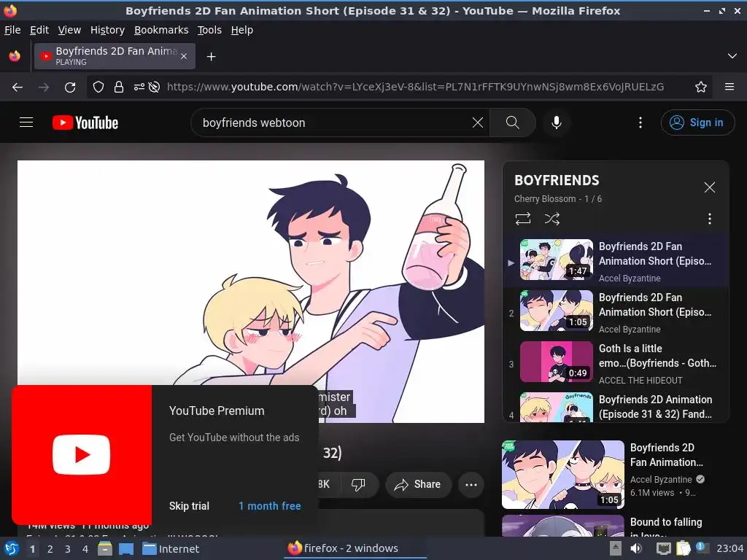The image size is (747, 560).
Task: Open the Edit menu
Action: coord(39,30)
